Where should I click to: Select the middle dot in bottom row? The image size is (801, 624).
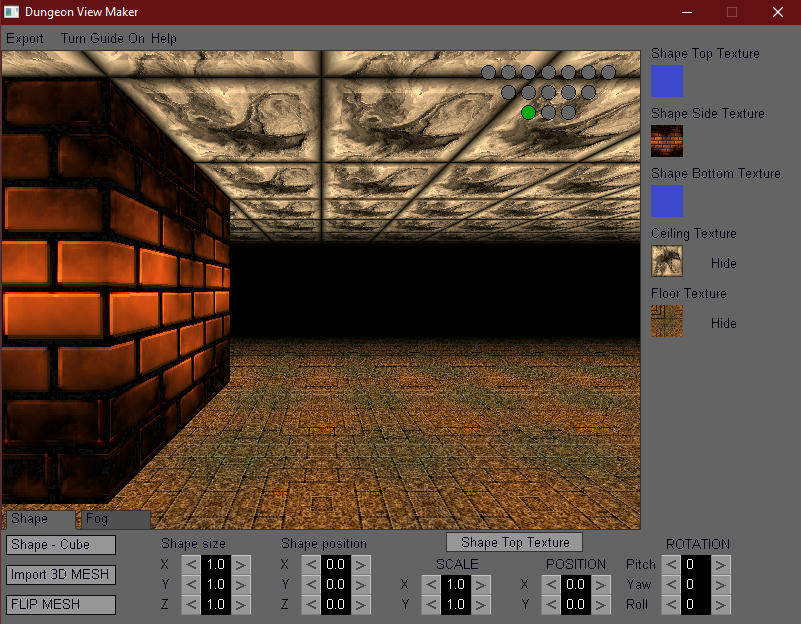[x=549, y=112]
